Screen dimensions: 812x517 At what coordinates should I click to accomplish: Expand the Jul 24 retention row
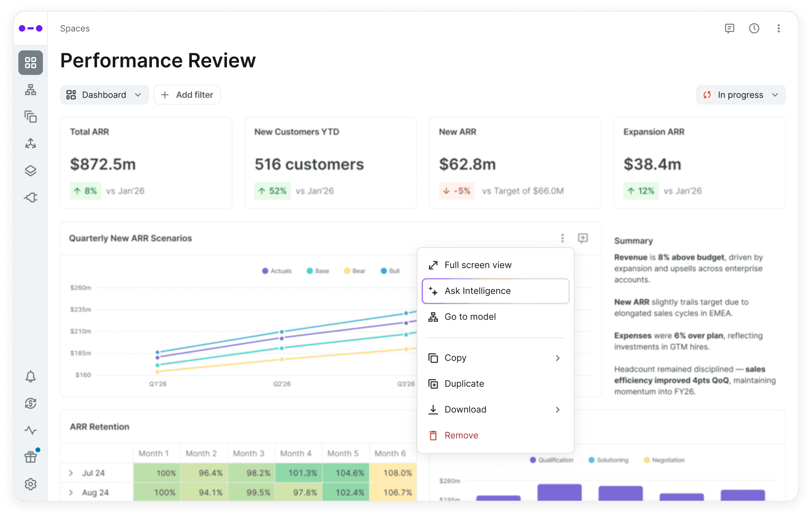coord(71,473)
